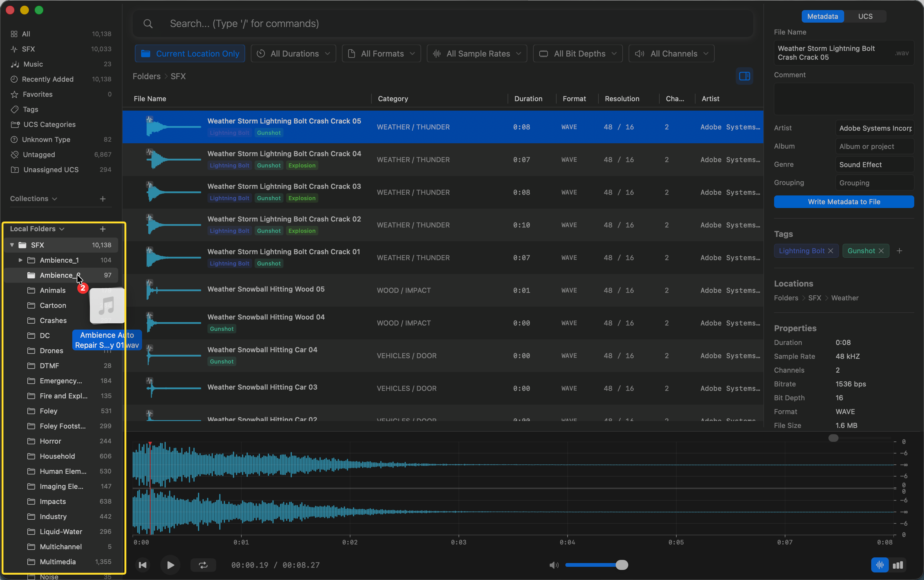Screen dimensions: 924x580
Task: Click Write Metadata to File
Action: [844, 202]
